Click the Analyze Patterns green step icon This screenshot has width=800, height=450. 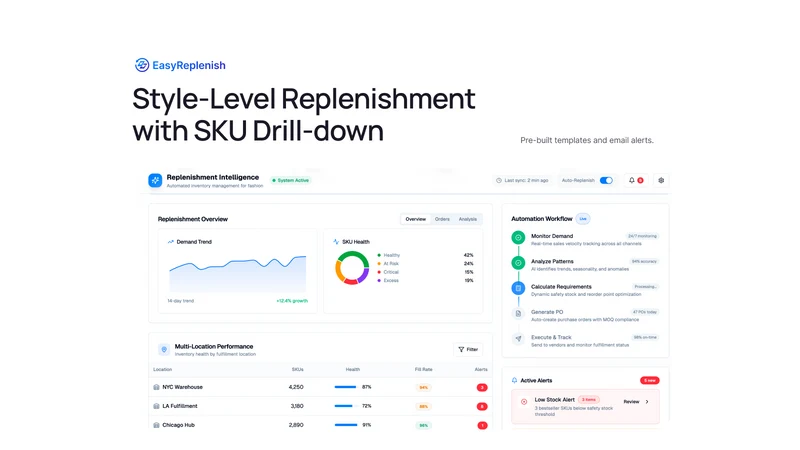coord(518,263)
